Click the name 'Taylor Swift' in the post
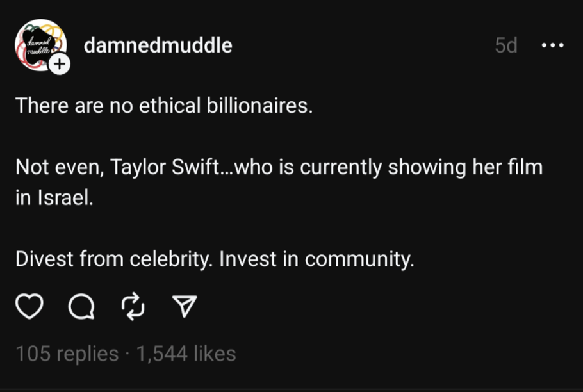583x392 pixels. pos(165,168)
